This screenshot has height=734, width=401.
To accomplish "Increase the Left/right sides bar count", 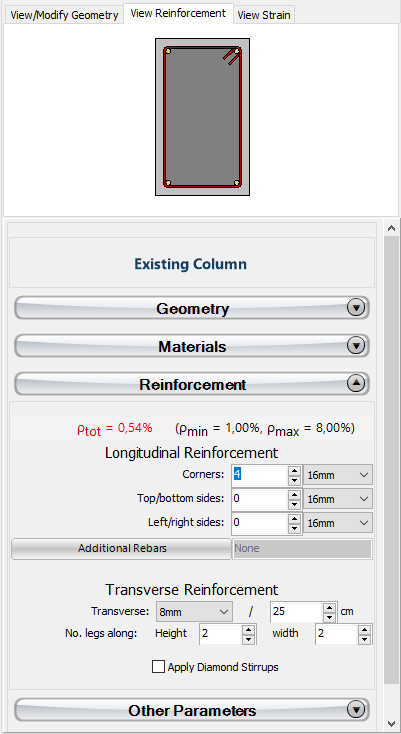I will coord(294,519).
